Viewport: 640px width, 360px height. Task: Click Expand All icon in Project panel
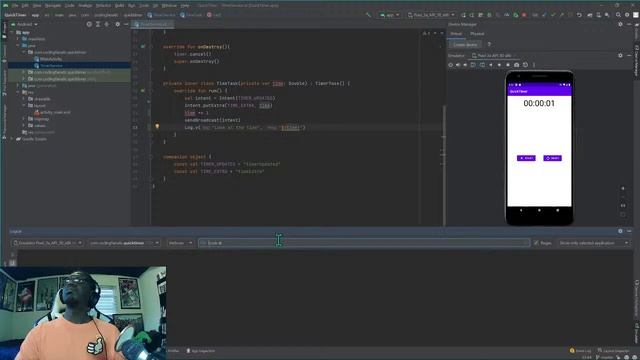[98, 24]
